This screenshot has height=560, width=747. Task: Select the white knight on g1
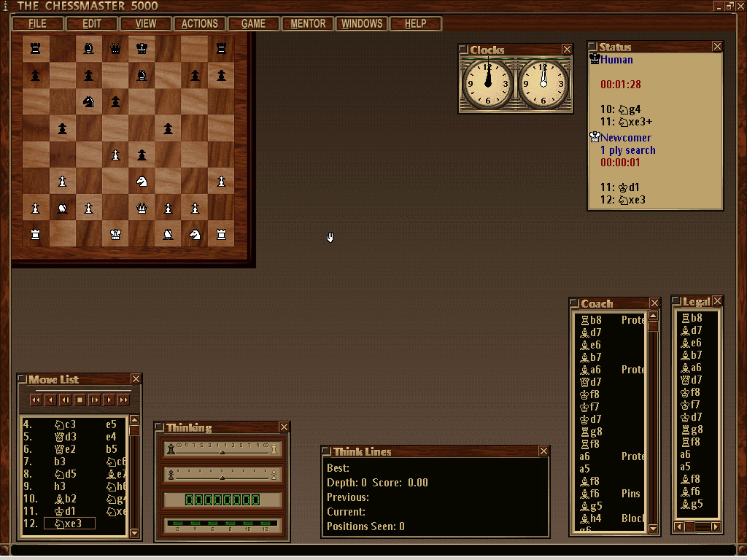[x=195, y=234]
